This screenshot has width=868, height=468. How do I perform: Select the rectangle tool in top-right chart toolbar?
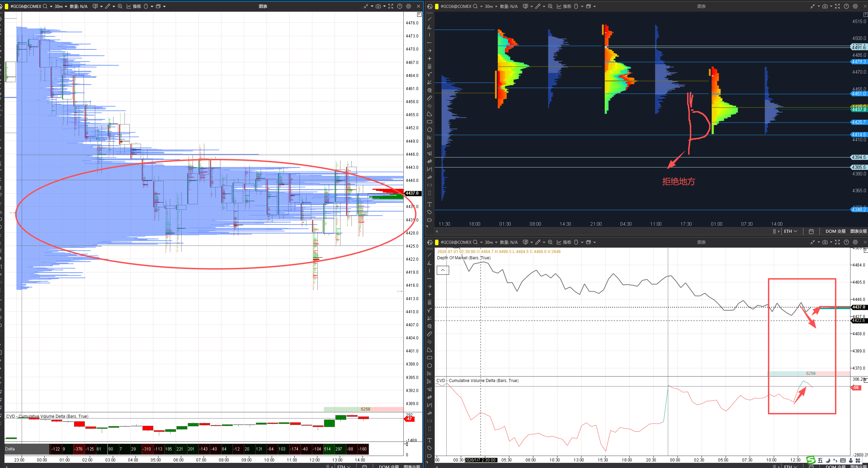[430, 122]
